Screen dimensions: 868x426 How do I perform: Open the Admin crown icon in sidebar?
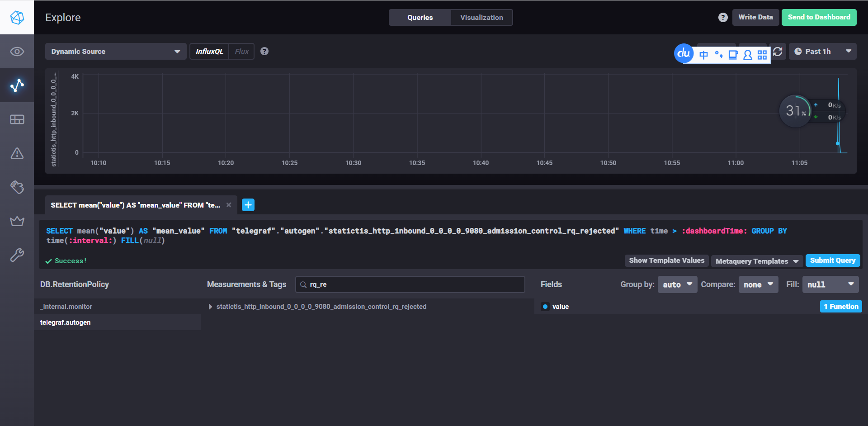(x=17, y=221)
